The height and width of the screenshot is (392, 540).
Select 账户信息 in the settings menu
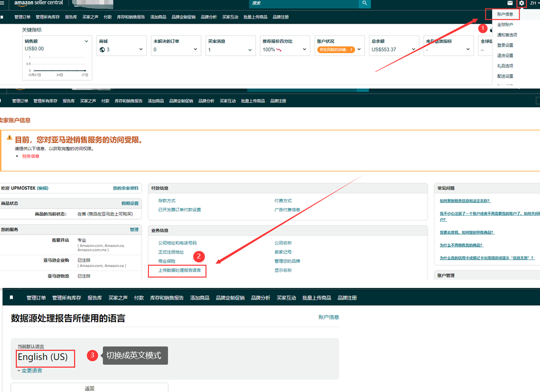pos(505,14)
